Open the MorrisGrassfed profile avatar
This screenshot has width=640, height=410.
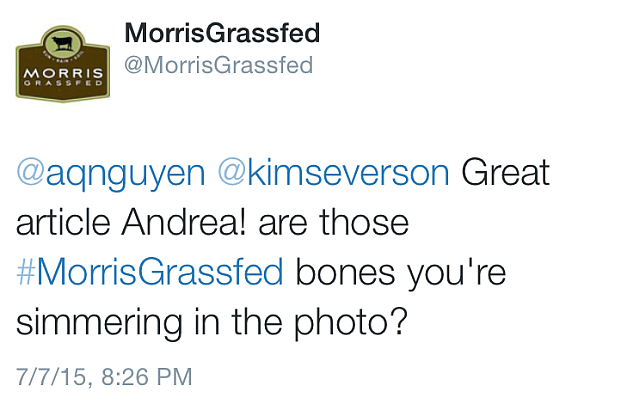[x=61, y=61]
